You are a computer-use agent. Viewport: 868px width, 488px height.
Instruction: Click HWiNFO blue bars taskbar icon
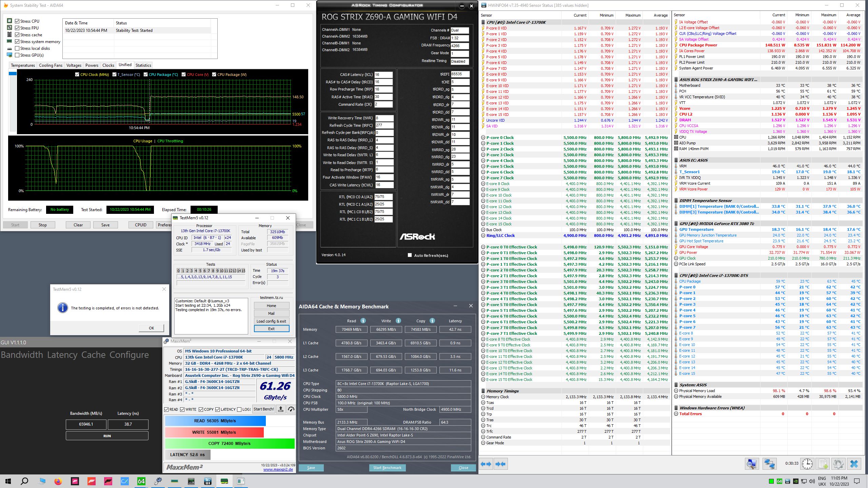[208, 481]
